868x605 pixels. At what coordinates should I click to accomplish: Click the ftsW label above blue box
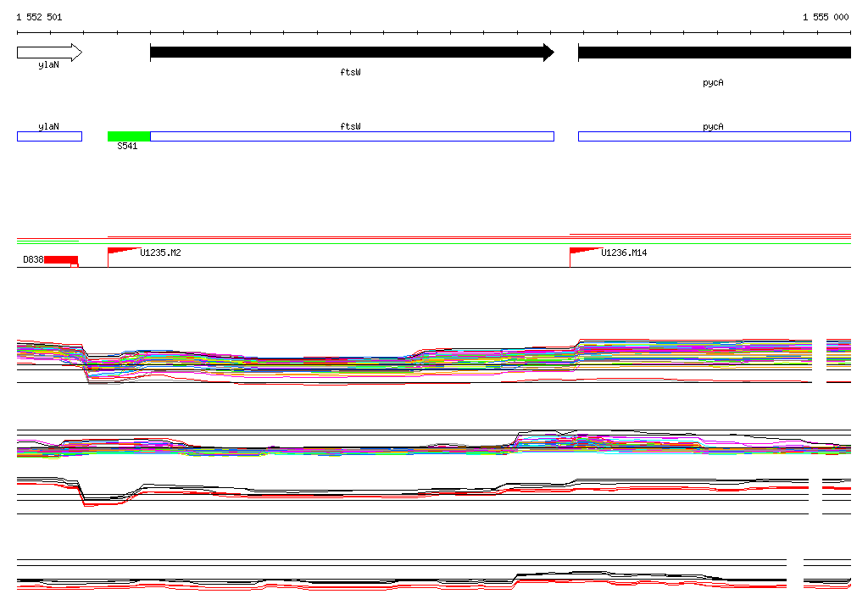click(x=350, y=127)
